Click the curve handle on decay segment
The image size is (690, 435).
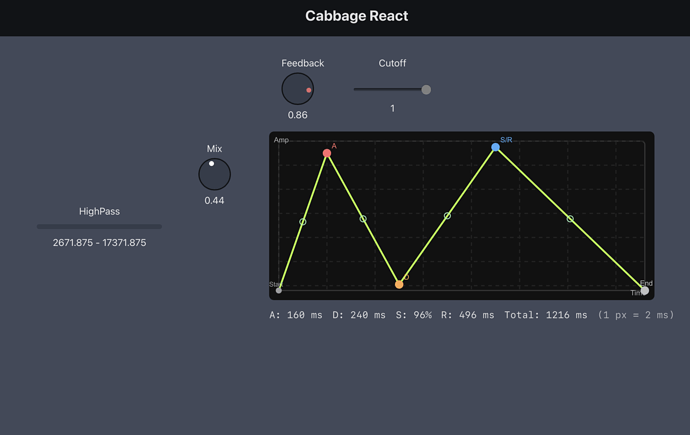tap(363, 219)
